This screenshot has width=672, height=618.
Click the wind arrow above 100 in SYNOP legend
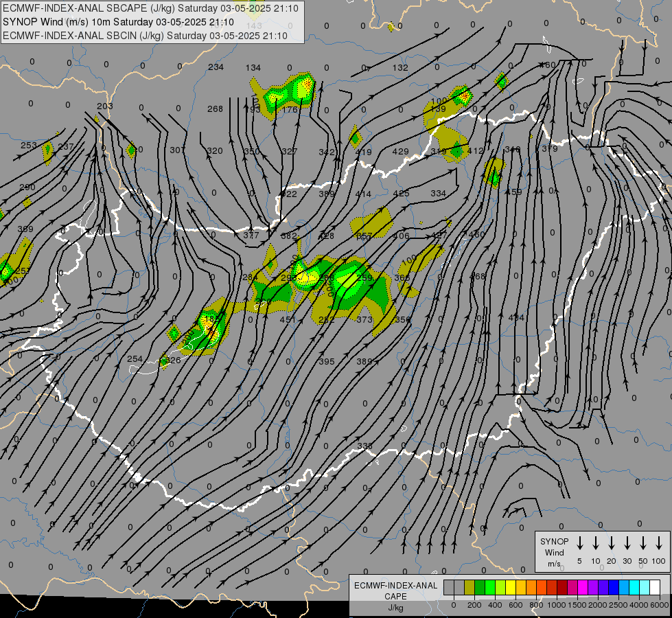coord(659,543)
